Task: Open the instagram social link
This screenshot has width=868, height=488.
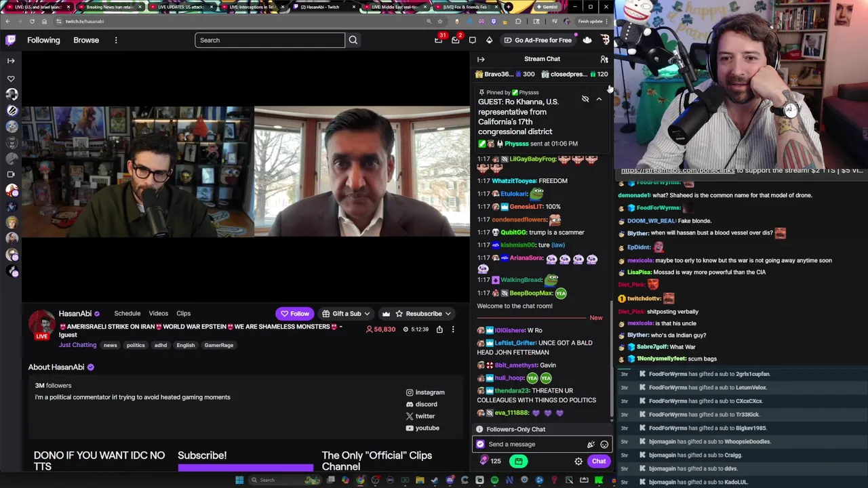Action: coord(425,392)
